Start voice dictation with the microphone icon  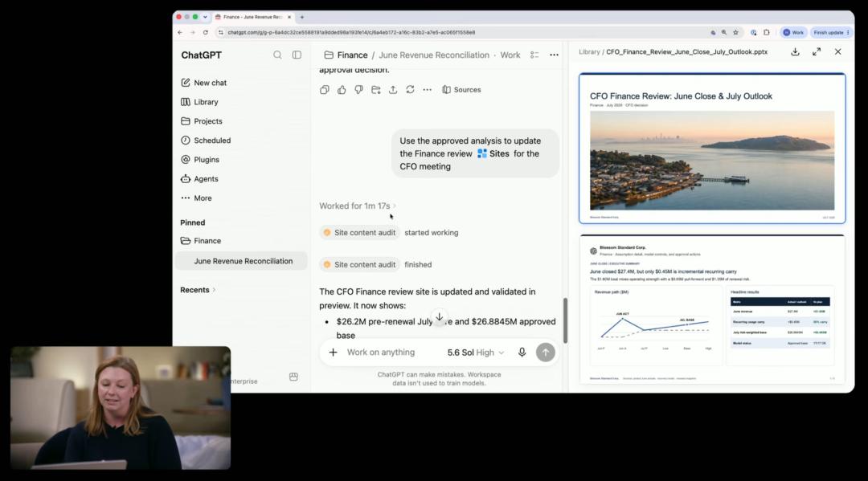coord(522,353)
